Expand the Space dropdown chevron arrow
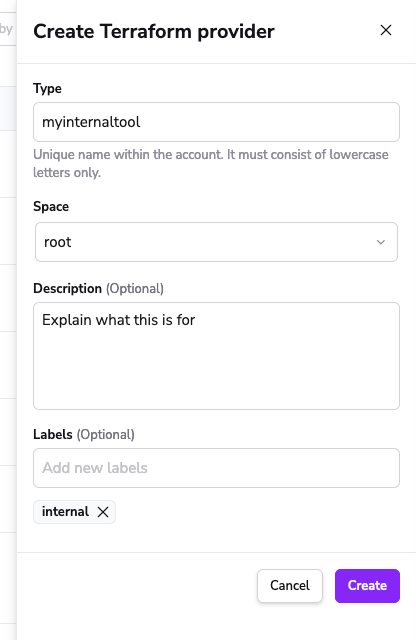 pos(380,242)
